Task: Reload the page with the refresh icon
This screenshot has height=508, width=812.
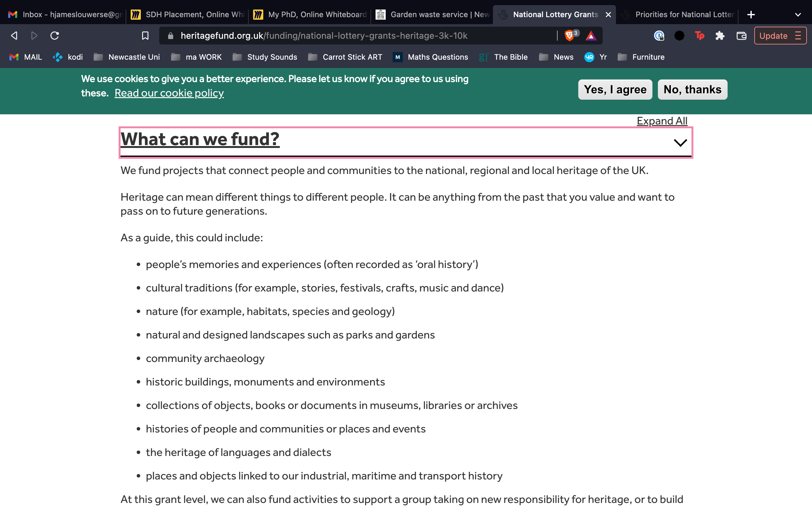Action: click(55, 36)
